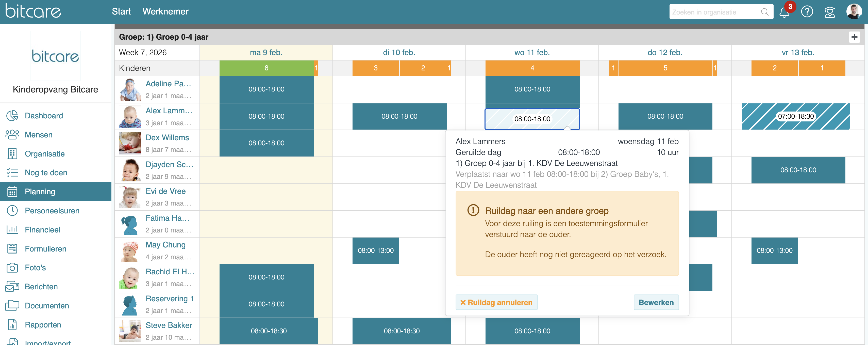Click the Bewerken button

(x=656, y=302)
